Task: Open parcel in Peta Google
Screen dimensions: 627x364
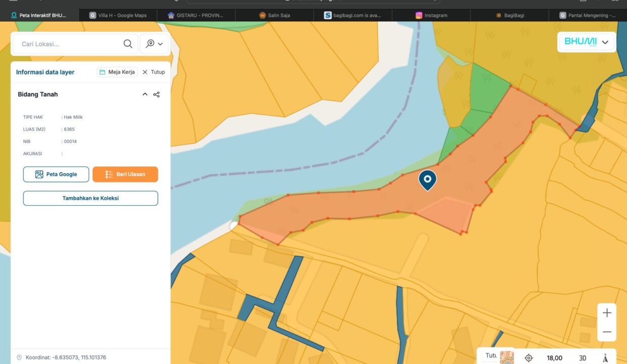Action: click(x=56, y=174)
